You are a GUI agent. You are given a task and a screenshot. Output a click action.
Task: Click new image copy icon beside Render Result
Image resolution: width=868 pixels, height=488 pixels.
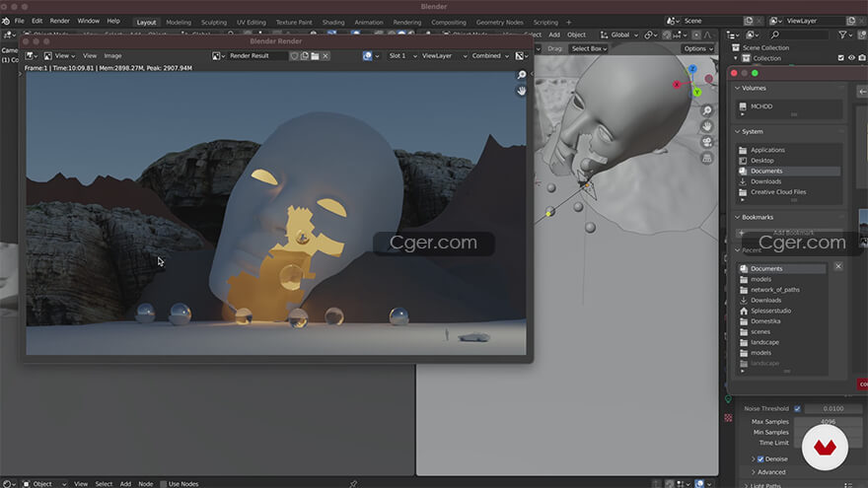[x=305, y=56]
